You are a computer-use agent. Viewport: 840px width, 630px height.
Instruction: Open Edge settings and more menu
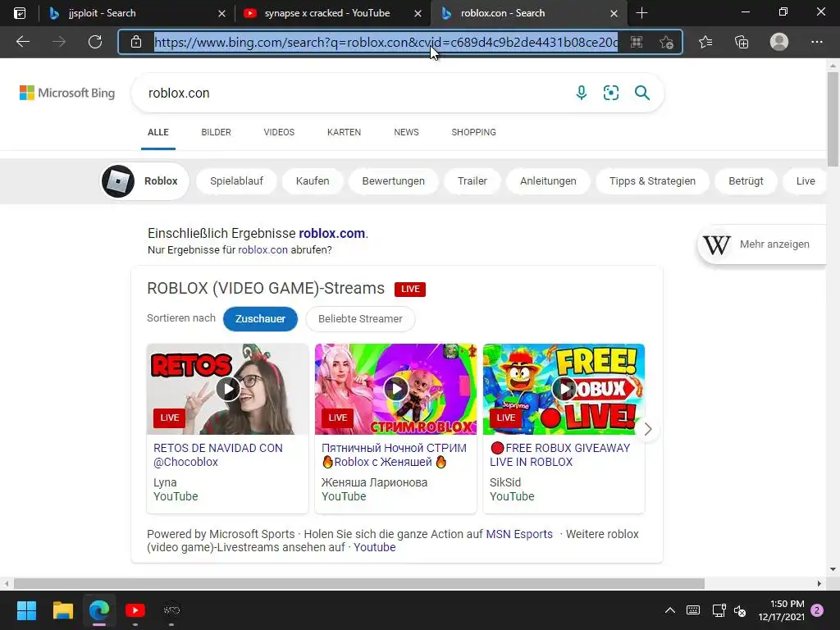(x=816, y=42)
